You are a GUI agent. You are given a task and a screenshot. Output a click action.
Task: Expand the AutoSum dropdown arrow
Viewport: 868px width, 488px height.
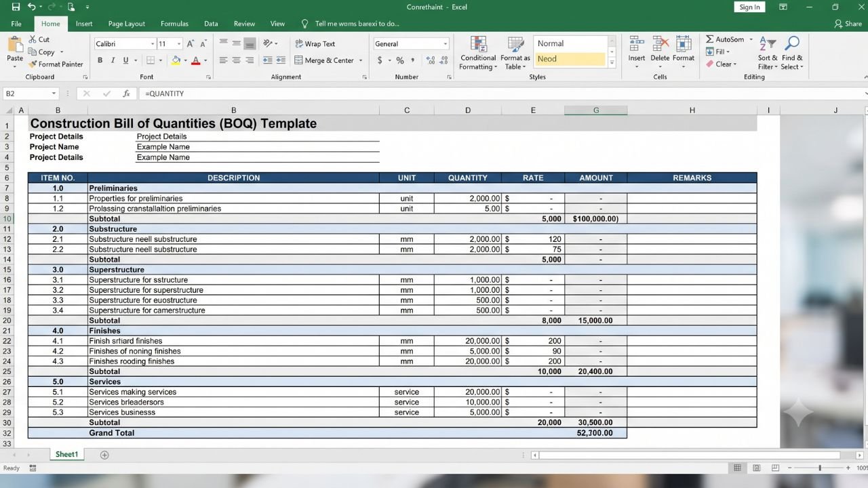click(x=751, y=39)
